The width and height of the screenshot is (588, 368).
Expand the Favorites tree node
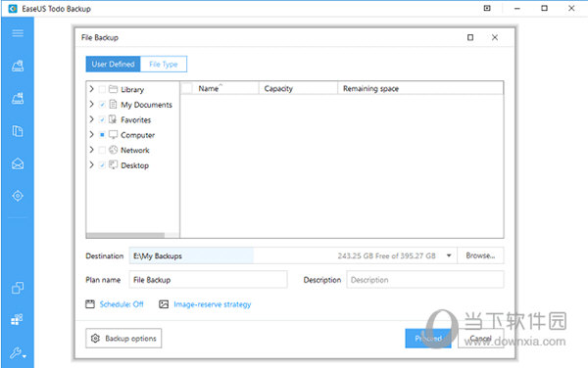pos(91,119)
